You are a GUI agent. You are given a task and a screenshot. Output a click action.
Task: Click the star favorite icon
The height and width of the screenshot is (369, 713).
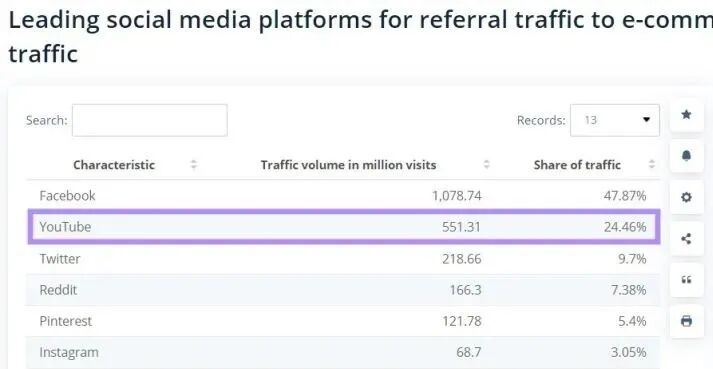coord(687,115)
